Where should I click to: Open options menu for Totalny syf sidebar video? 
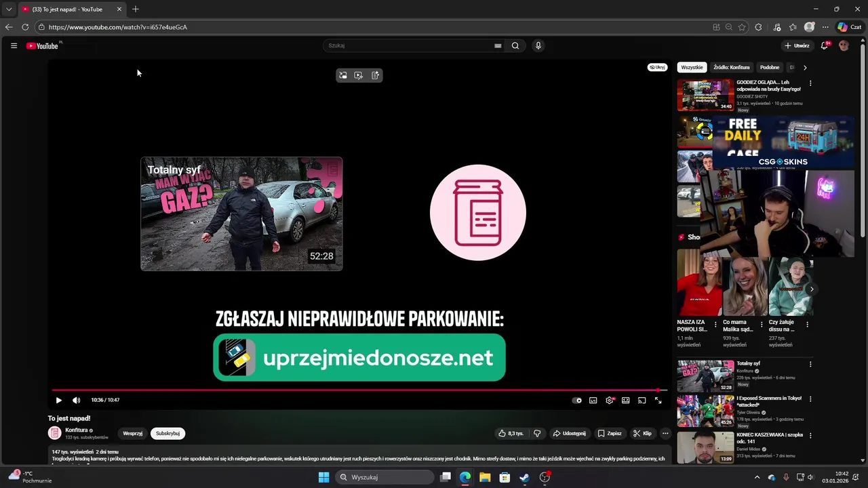[x=810, y=364]
